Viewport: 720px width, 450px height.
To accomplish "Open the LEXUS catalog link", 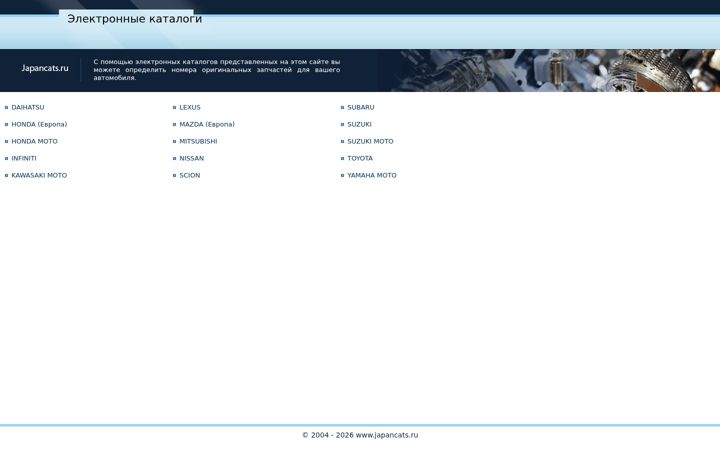I will click(x=190, y=107).
